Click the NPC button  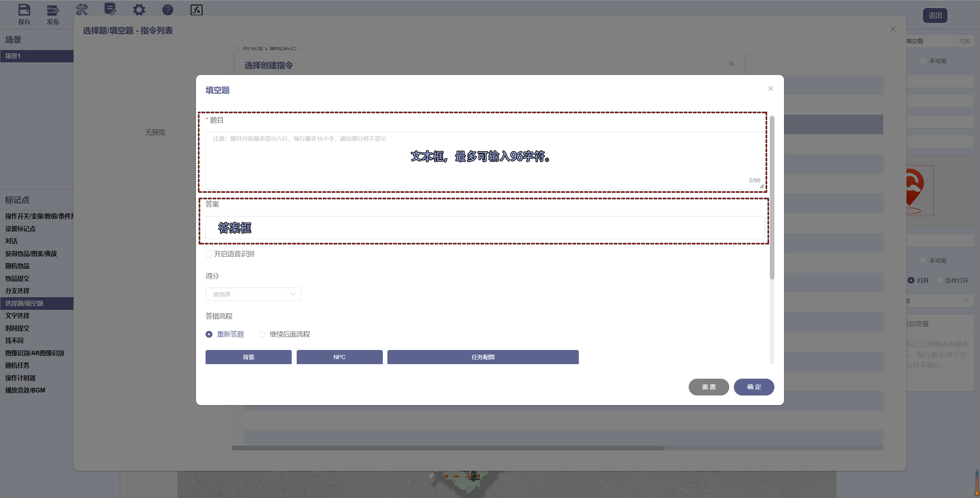339,357
